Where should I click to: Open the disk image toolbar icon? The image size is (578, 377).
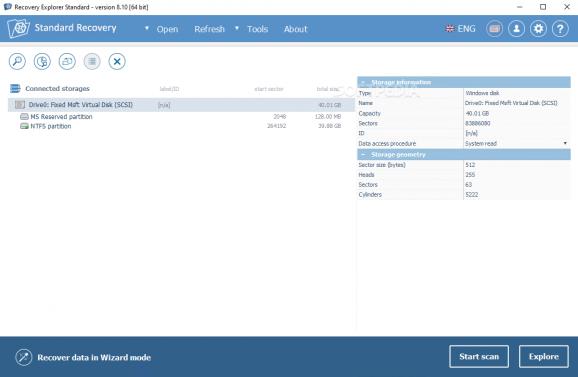[x=67, y=61]
